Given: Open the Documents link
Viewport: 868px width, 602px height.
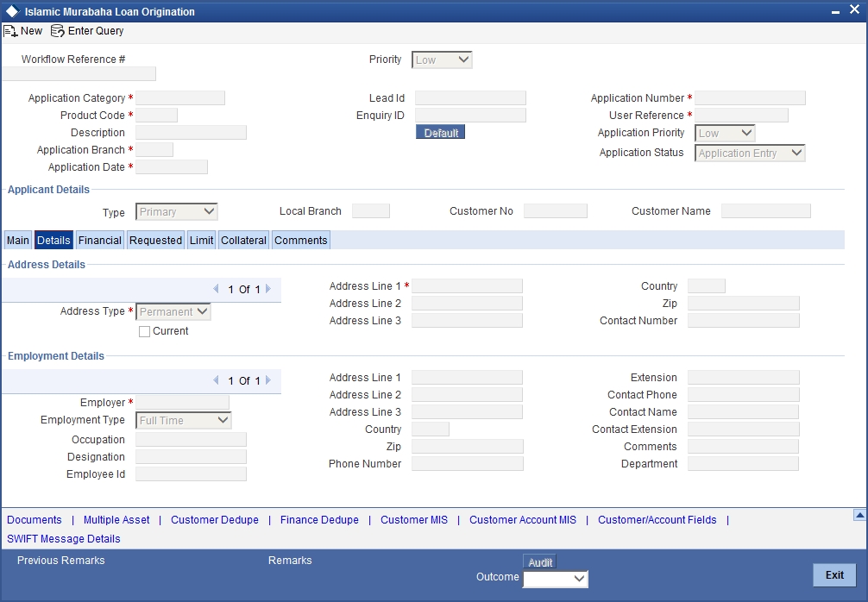Looking at the screenshot, I should pos(35,519).
